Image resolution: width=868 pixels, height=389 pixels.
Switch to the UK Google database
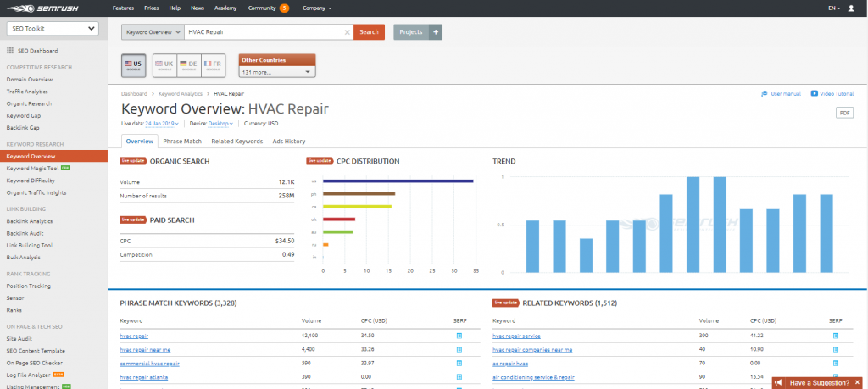tap(164, 66)
